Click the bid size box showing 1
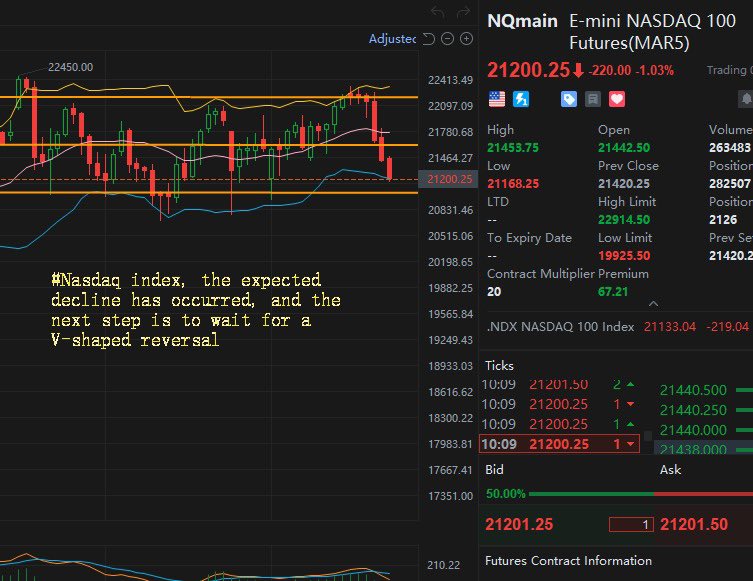 point(631,524)
